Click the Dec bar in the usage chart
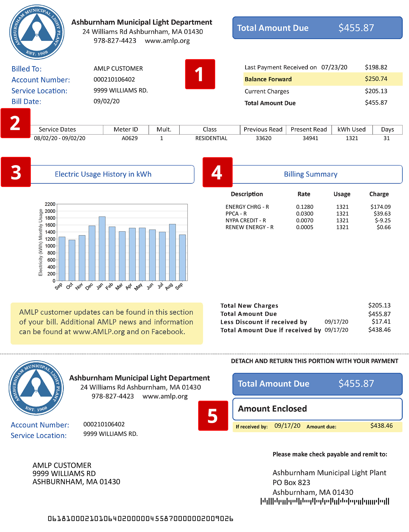409x532 pixels. pyautogui.click(x=92, y=253)
